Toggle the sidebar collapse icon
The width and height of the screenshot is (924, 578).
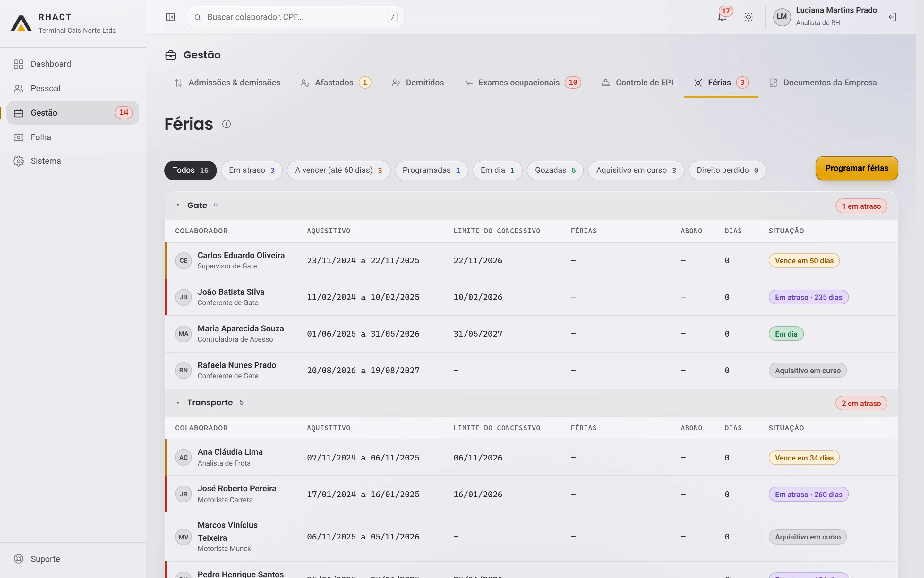click(170, 17)
